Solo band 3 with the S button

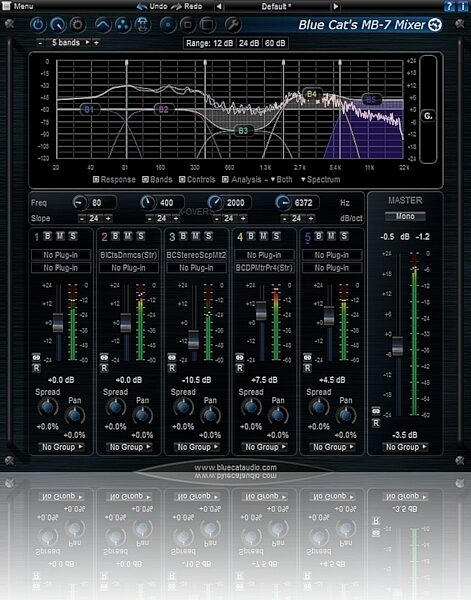coord(208,236)
